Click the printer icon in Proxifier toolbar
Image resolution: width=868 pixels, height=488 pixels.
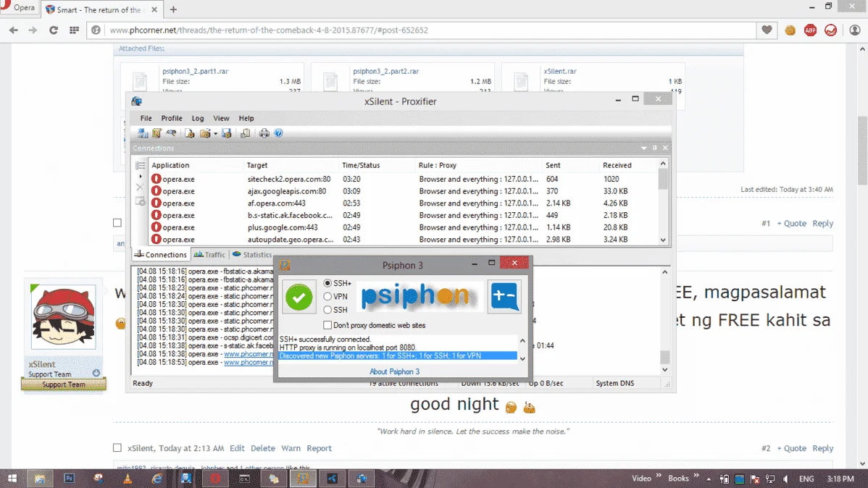(264, 133)
